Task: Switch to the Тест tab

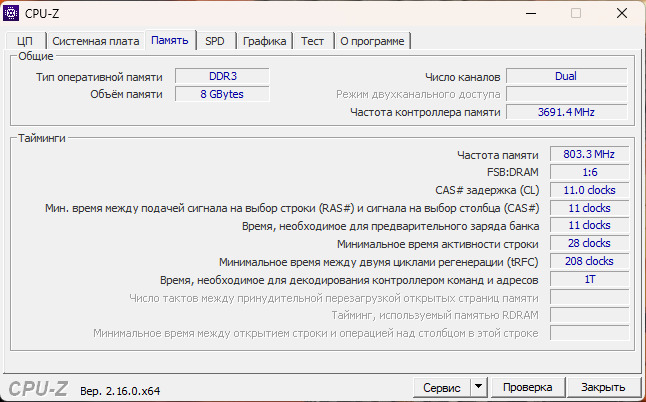Action: coord(313,41)
